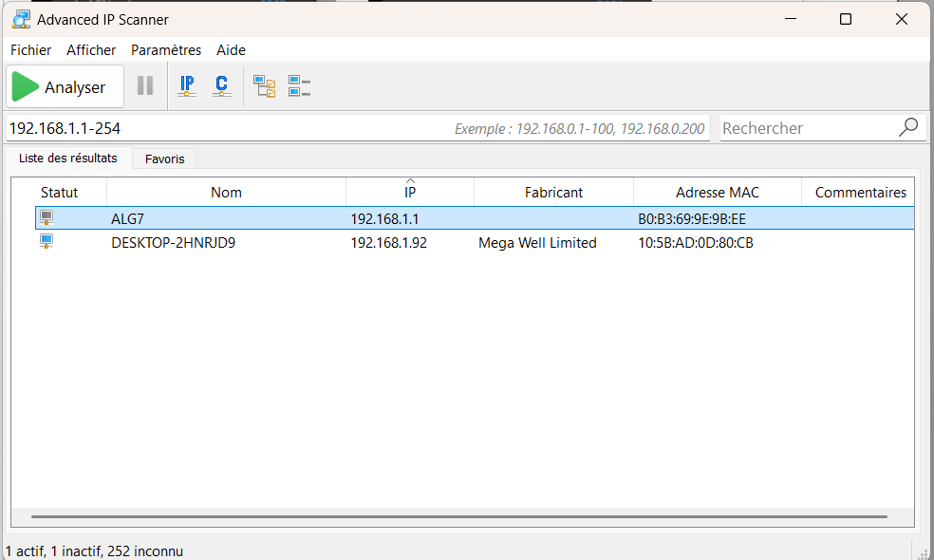Viewport: 934px width, 560px height.
Task: Click the IP range input field
Action: [x=228, y=128]
